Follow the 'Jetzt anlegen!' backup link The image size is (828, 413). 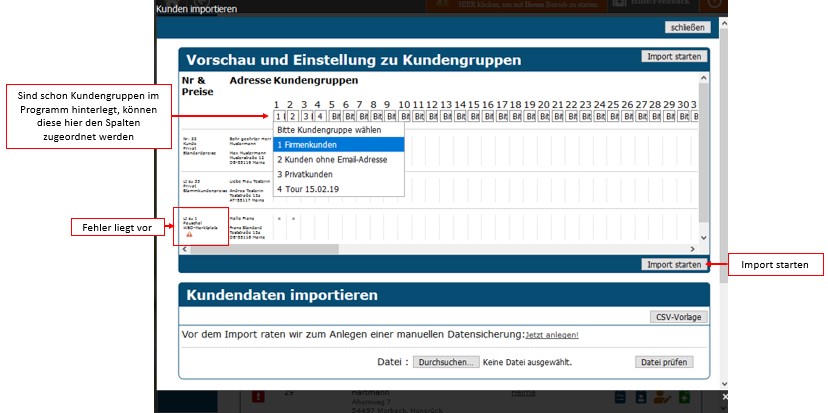coord(552,334)
